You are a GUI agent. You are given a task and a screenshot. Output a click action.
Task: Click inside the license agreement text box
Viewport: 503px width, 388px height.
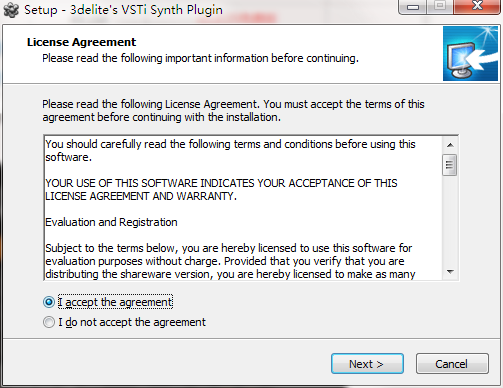pos(243,208)
